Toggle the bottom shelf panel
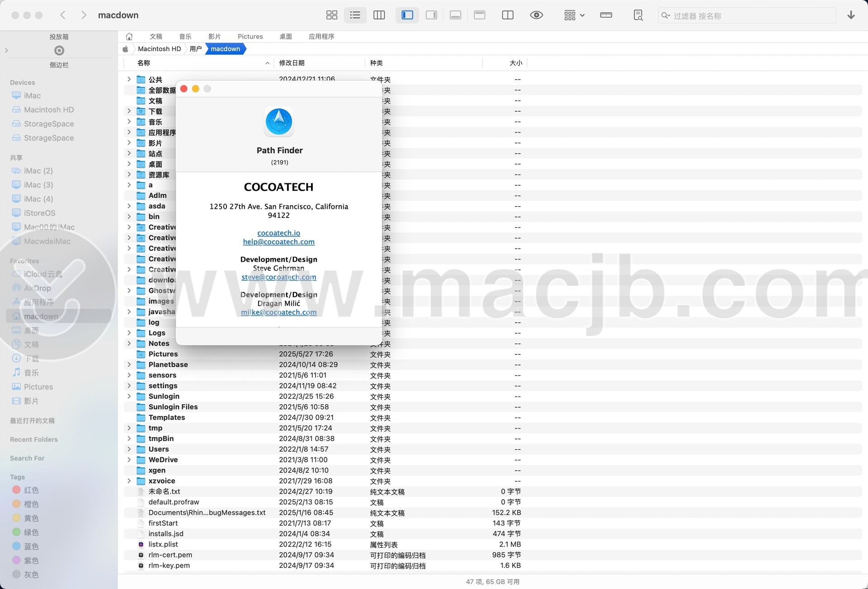 pos(456,15)
